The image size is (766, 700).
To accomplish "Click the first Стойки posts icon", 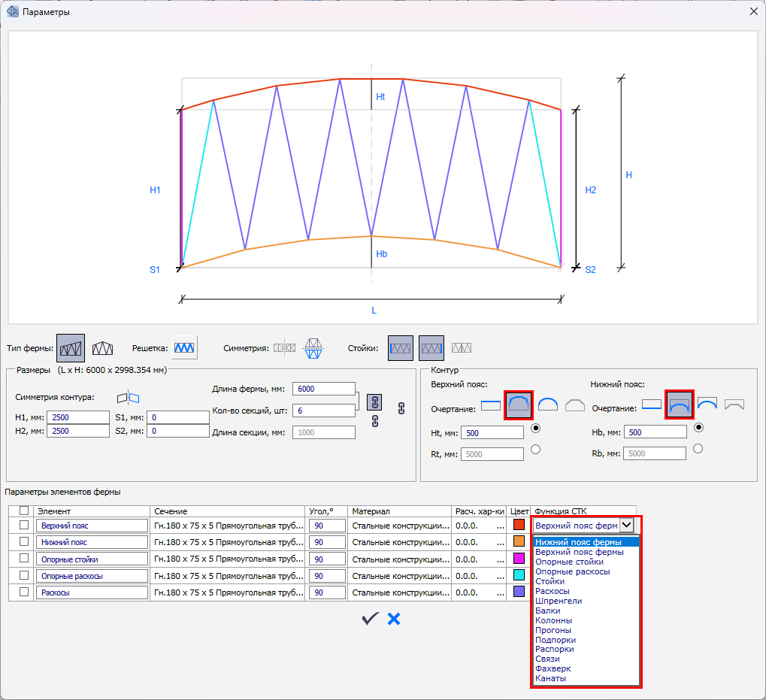I will (401, 348).
